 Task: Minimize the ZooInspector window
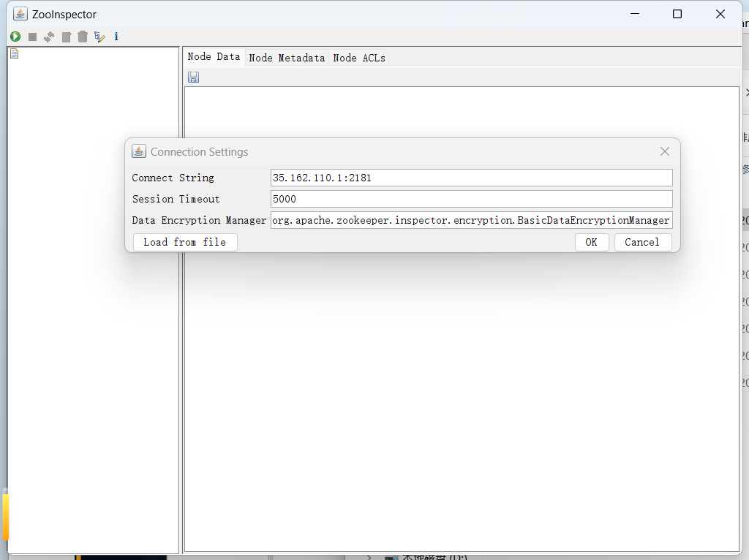[x=635, y=14]
